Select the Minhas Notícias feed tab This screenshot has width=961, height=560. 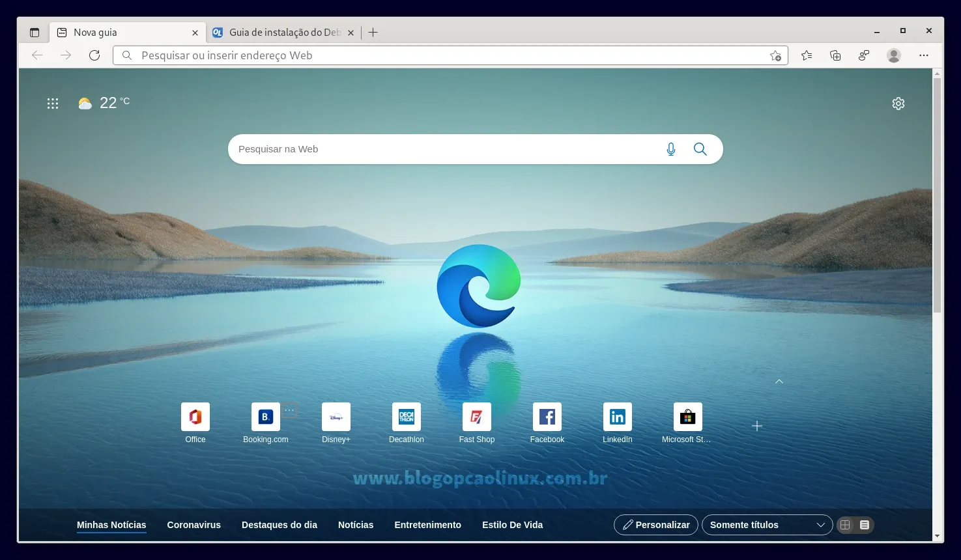(111, 525)
